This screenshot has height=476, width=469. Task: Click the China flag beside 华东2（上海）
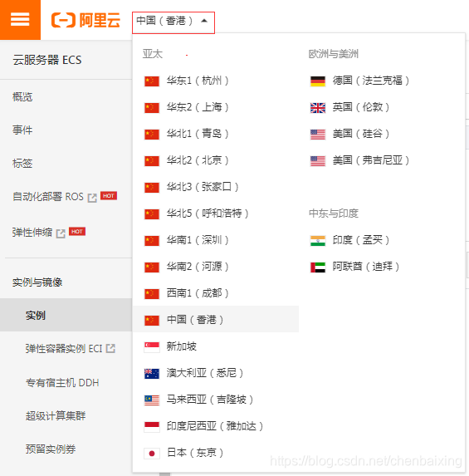[152, 107]
